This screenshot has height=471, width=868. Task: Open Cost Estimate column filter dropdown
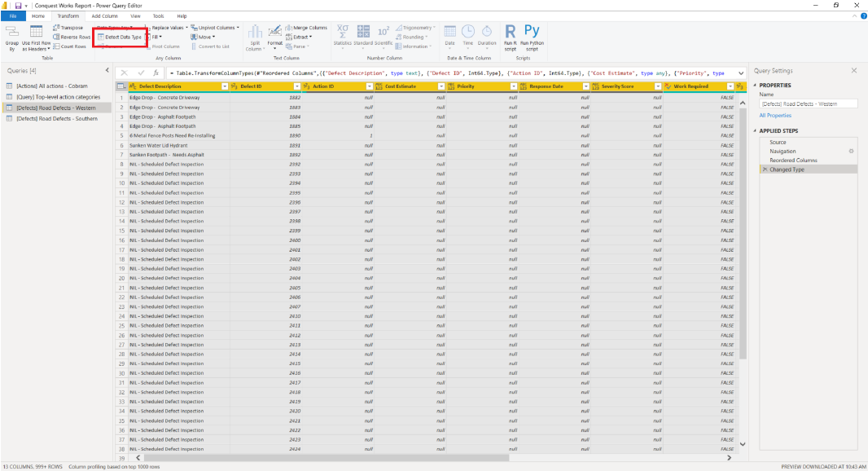[441, 86]
